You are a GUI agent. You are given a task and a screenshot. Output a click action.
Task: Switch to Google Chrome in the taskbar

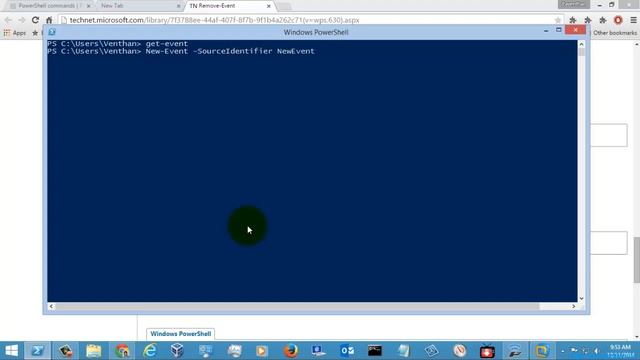tap(122, 351)
